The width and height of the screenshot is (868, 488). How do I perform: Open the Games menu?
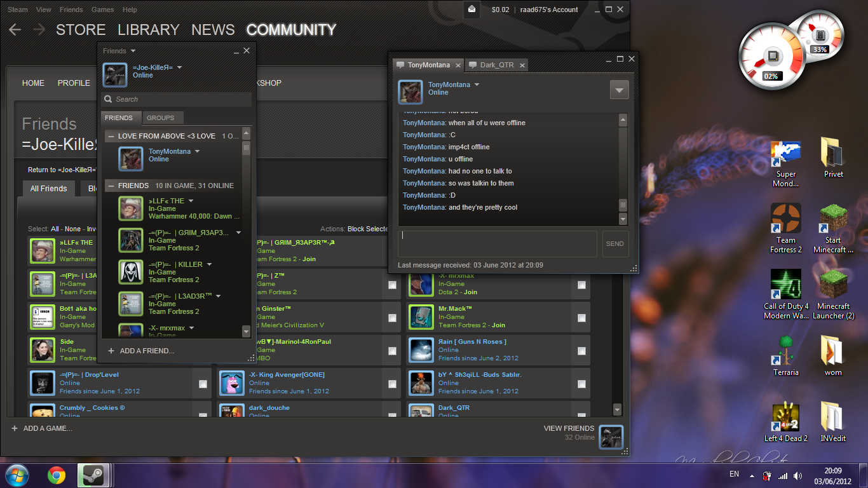click(x=103, y=10)
